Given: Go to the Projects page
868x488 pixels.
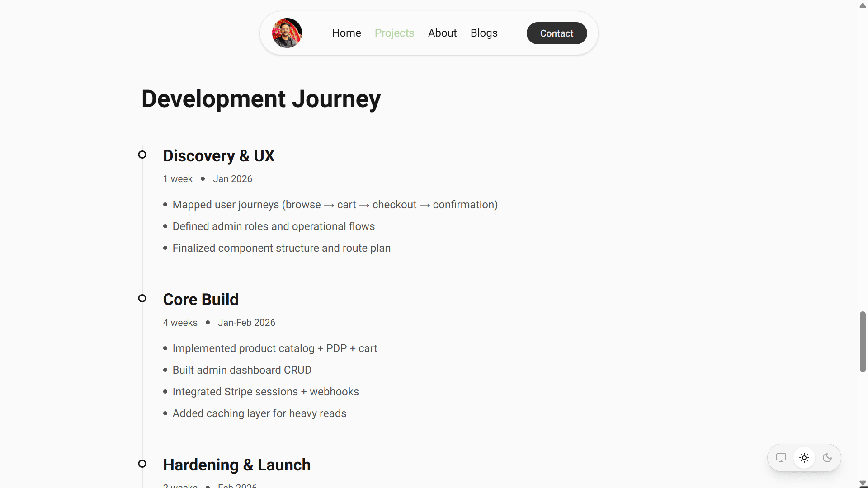Looking at the screenshot, I should (394, 33).
